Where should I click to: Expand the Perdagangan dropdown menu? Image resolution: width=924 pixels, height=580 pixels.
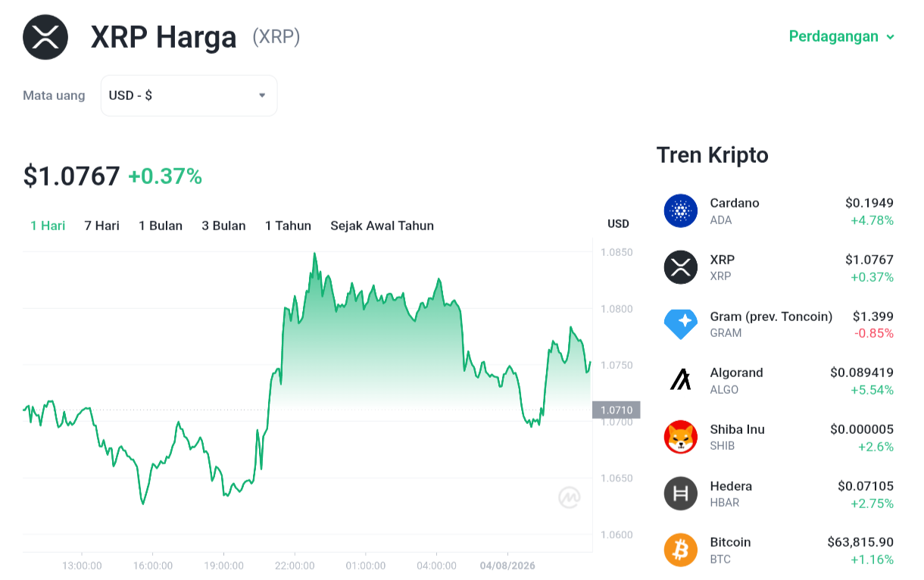(841, 36)
